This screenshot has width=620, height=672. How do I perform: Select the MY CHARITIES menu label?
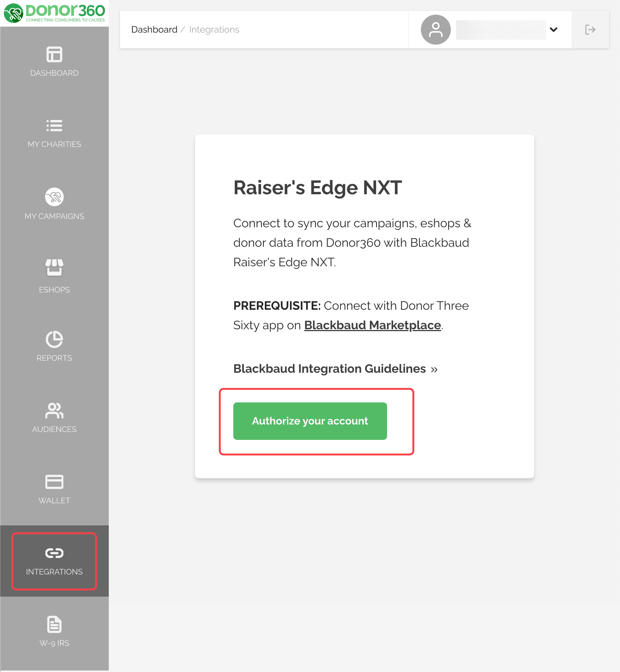click(x=54, y=144)
